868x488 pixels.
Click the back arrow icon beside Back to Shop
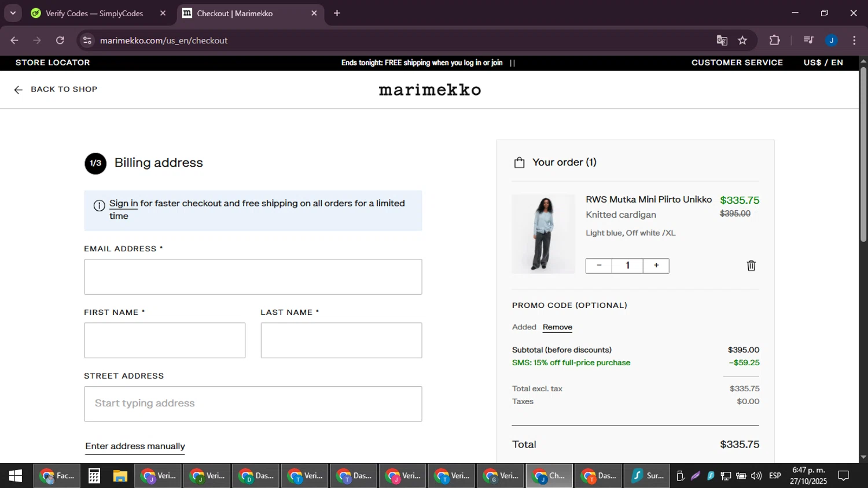click(18, 90)
